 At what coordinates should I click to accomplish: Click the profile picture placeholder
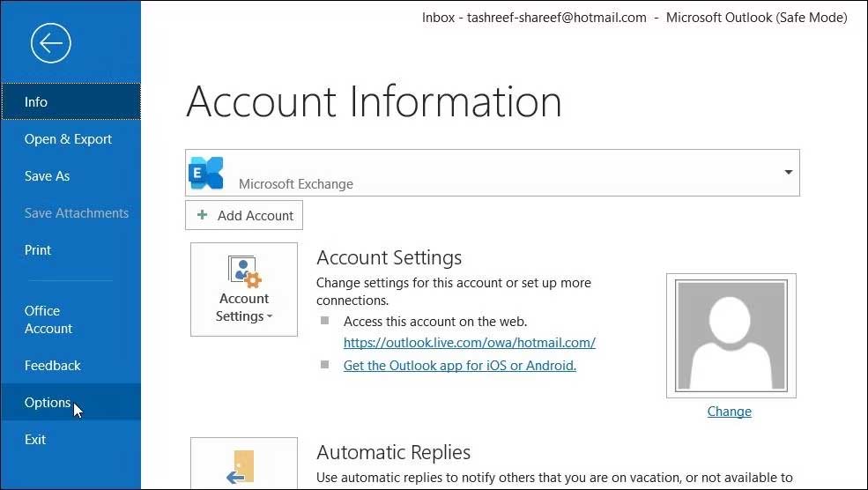(731, 335)
